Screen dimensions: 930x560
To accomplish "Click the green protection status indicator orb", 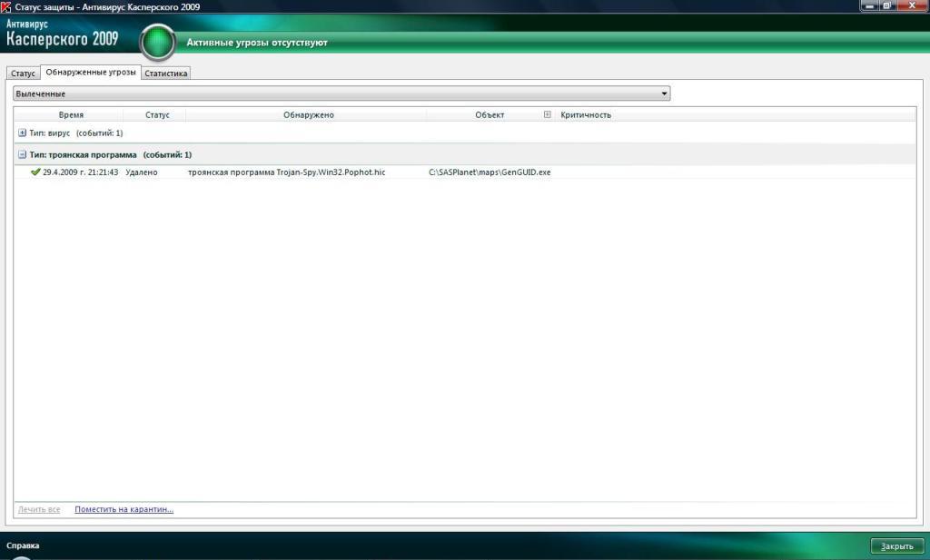I will (x=158, y=42).
